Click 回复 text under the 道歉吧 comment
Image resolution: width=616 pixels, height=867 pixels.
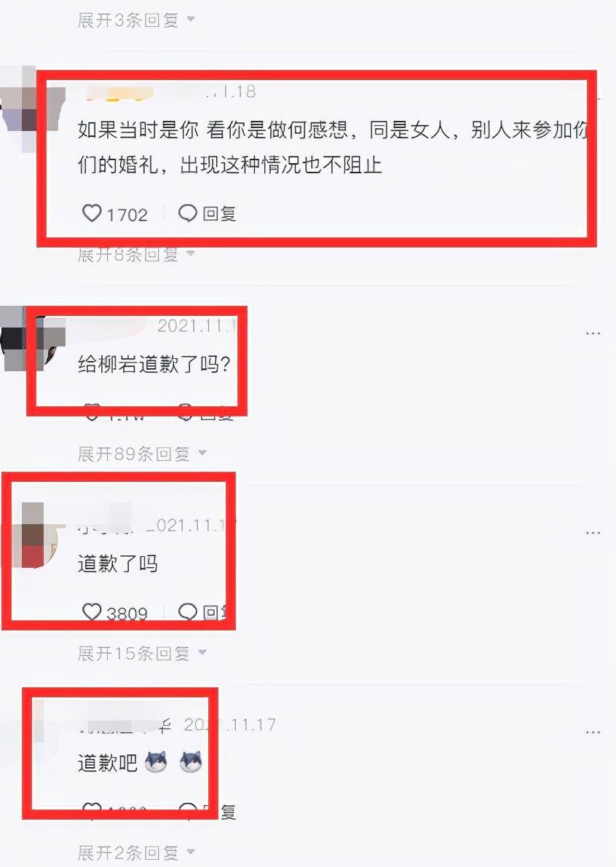point(219,812)
